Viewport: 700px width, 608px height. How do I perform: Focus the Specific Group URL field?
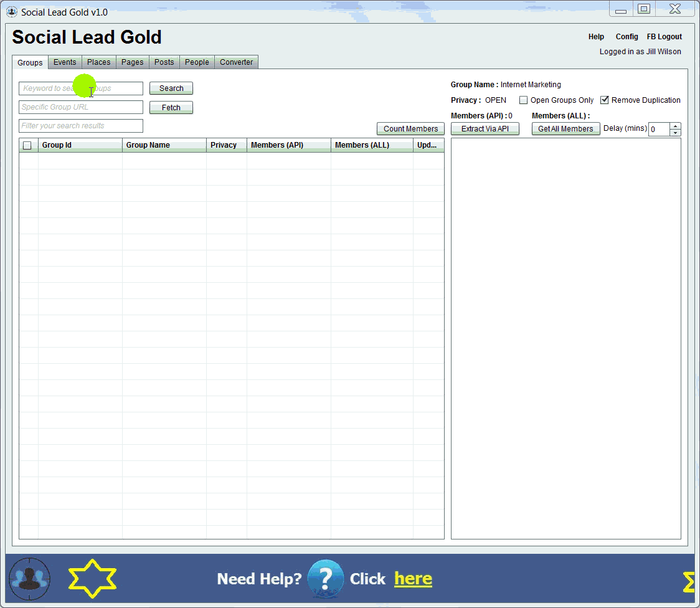[x=81, y=107]
